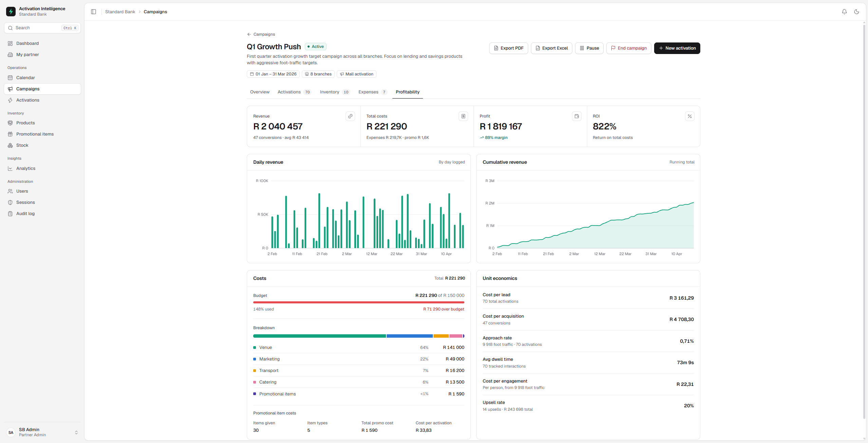
Task: Click the End campaign button
Action: click(629, 48)
